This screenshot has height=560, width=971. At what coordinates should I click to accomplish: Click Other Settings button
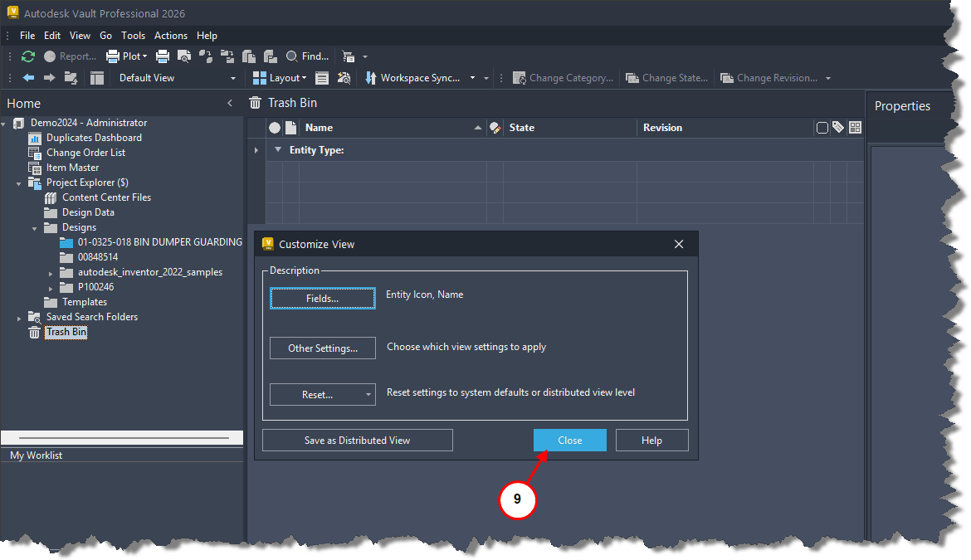coord(323,348)
